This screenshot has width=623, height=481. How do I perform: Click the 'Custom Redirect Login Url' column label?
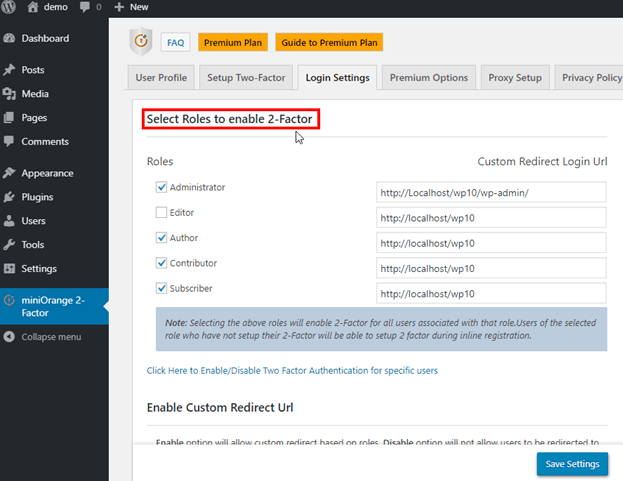coord(542,162)
